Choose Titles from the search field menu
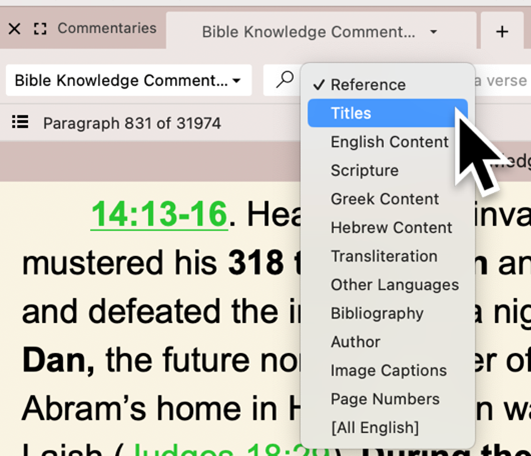Screen dimensions: 531x456 388,113
